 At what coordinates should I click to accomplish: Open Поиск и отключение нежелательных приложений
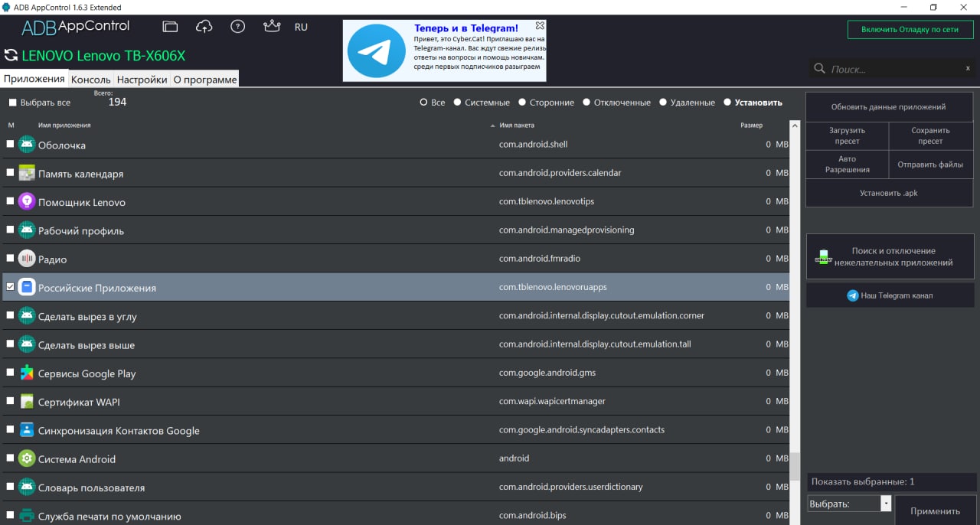coord(890,256)
